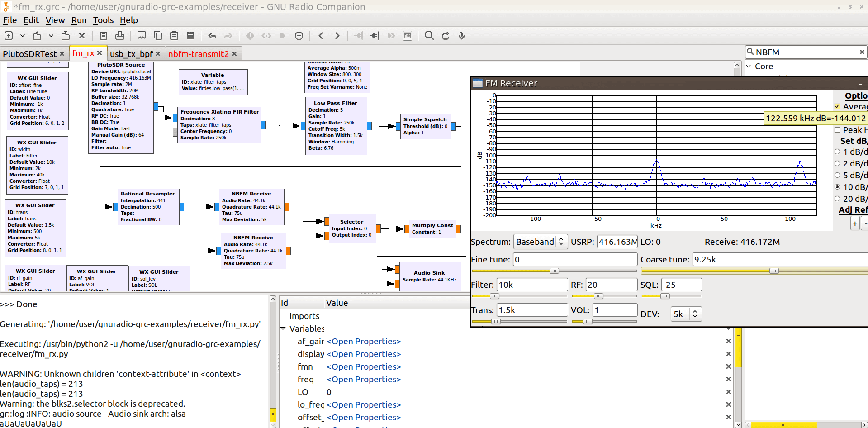
Task: Click the reload blocks icon
Action: 446,36
